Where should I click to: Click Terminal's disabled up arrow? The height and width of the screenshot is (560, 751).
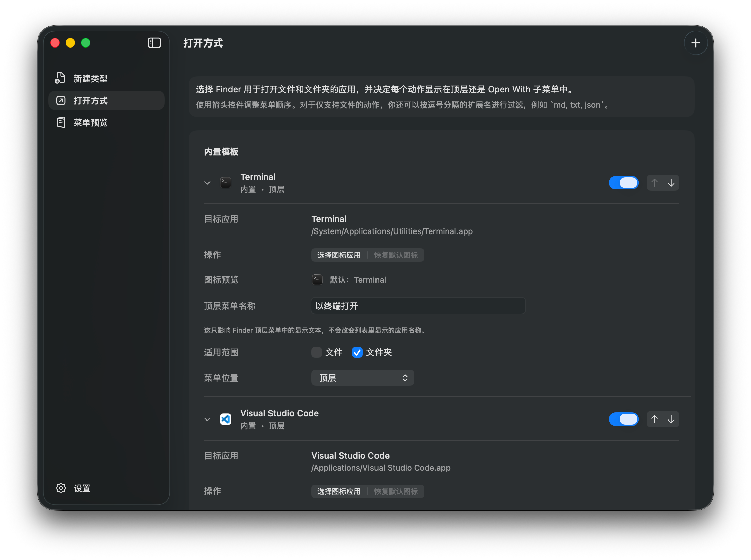(654, 183)
